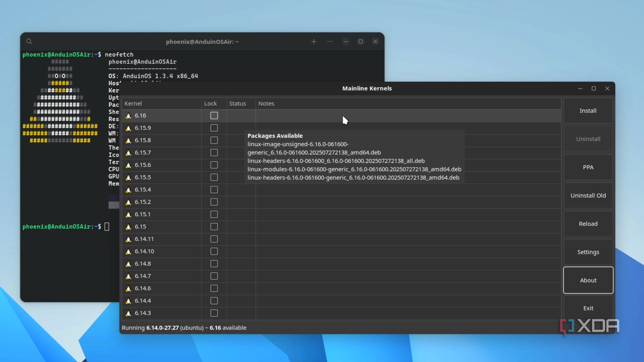Open the PPA panel
644x362 pixels.
pos(588,167)
